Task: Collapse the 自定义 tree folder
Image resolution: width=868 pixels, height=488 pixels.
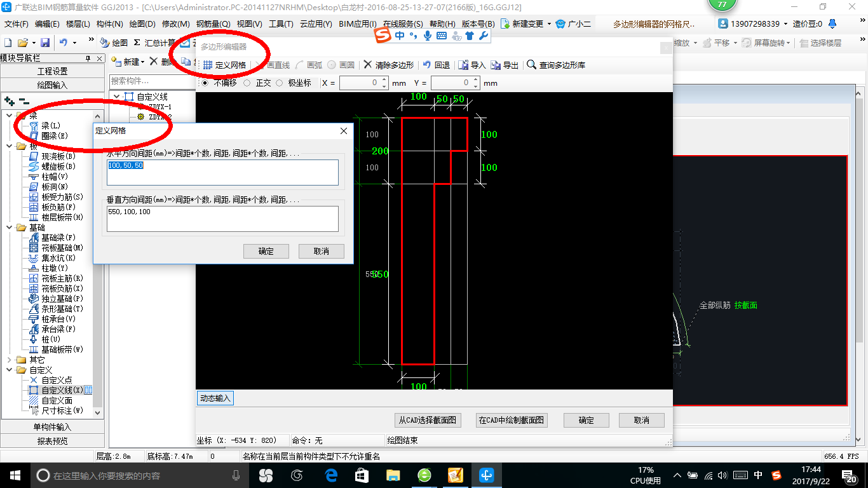Action: pos(10,370)
